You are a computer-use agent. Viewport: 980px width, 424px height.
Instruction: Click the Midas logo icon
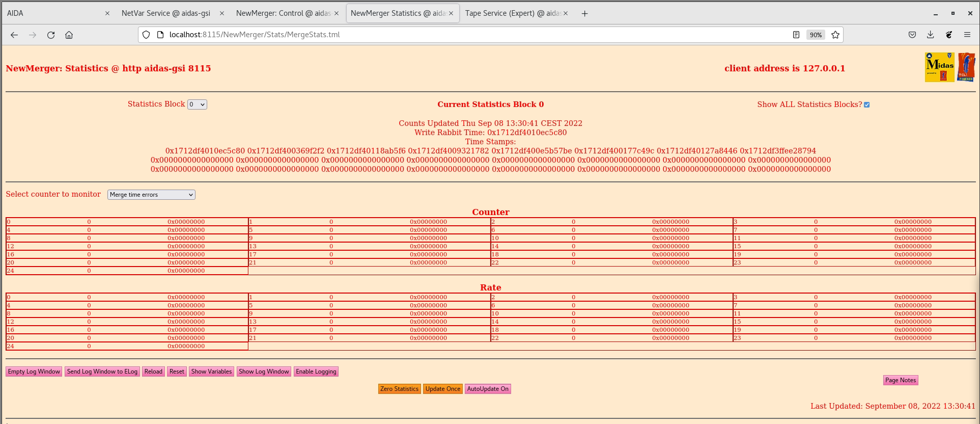[939, 67]
